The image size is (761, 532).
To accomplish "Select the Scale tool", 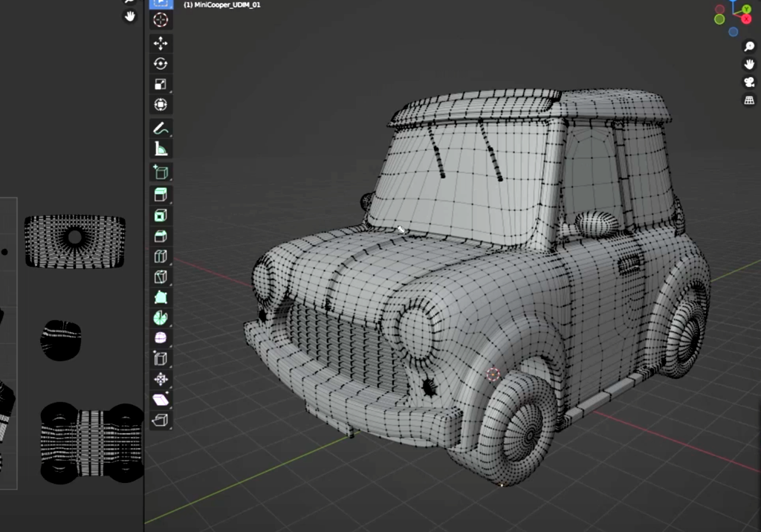I will click(x=161, y=83).
